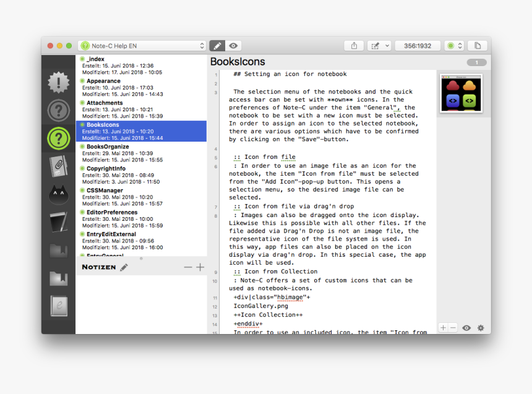Click the exclamation badge icon in sidebar
The image size is (532, 394).
click(58, 83)
